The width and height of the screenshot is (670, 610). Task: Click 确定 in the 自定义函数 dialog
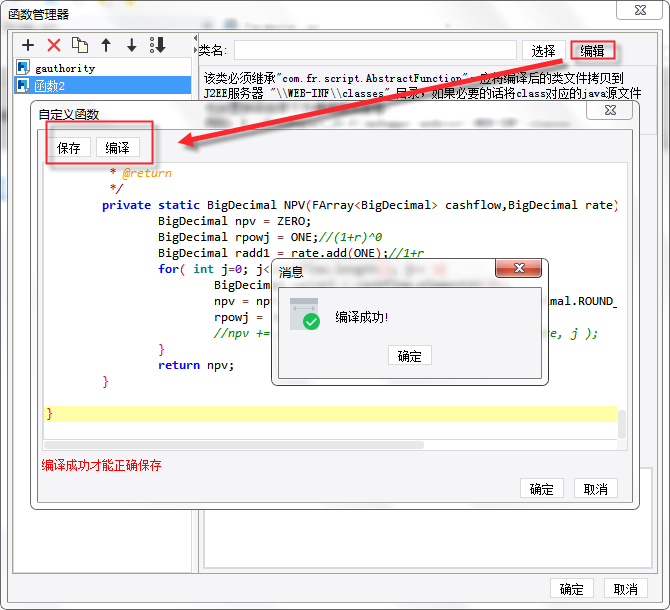541,488
